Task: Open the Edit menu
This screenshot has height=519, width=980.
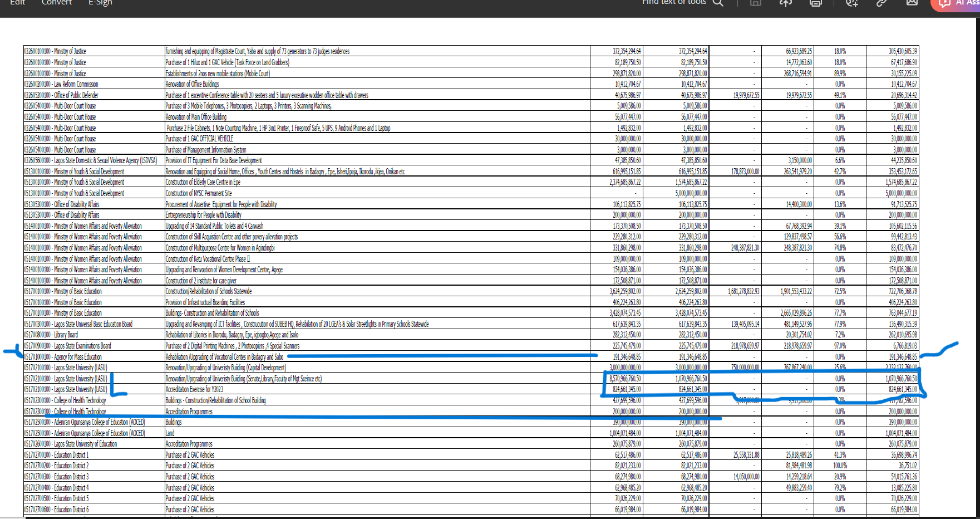Action: coord(17,2)
